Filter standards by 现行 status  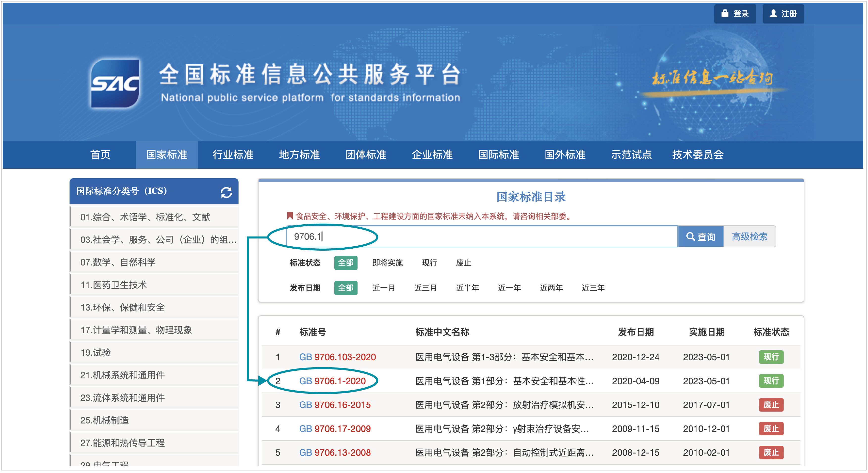[429, 263]
